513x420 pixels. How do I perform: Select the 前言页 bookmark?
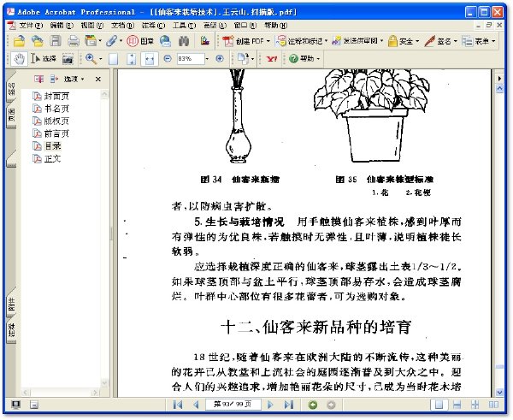[x=56, y=133]
